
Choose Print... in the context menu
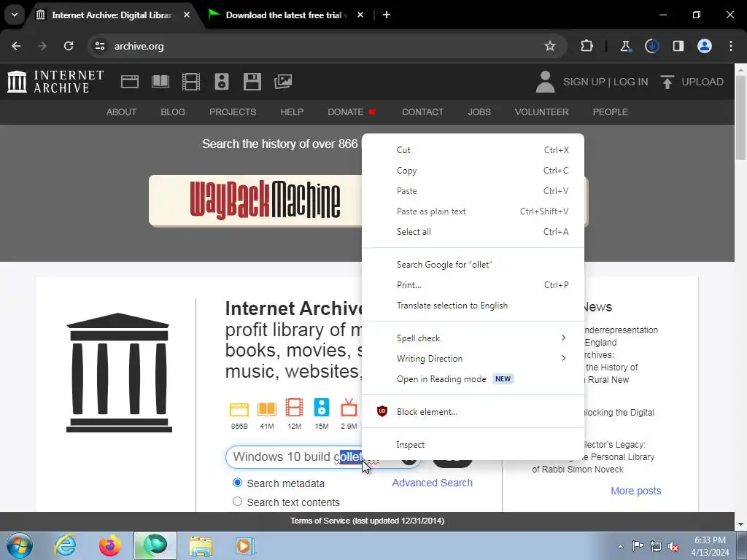pyautogui.click(x=473, y=285)
